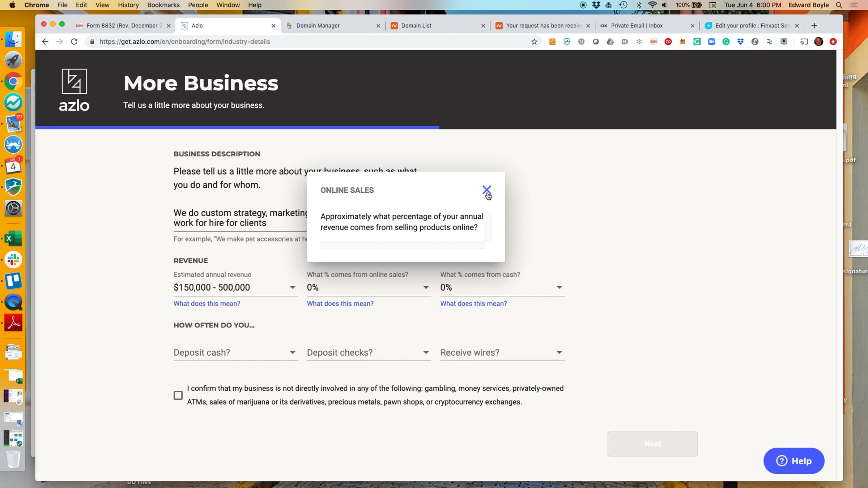Reload the current page
The image size is (868, 488).
point(74,42)
